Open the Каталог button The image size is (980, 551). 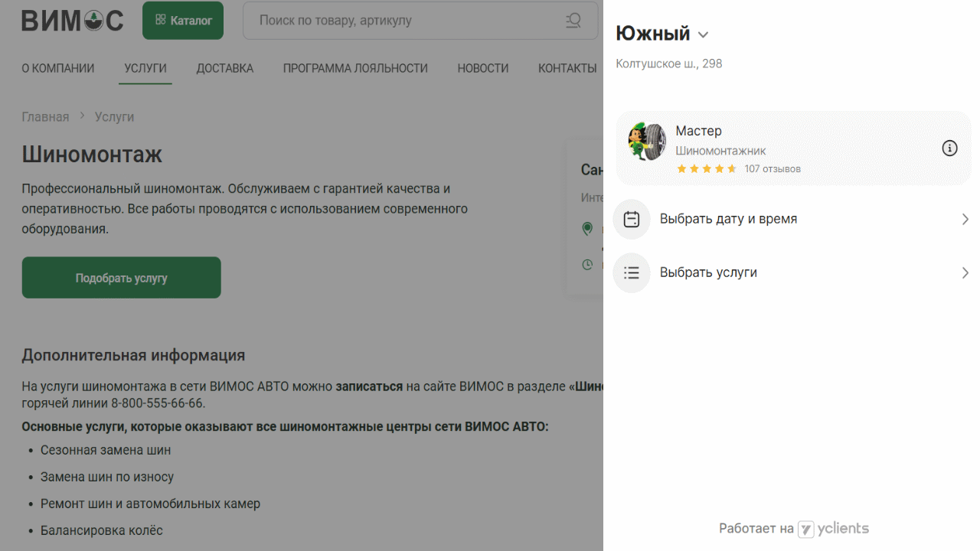coord(183,21)
